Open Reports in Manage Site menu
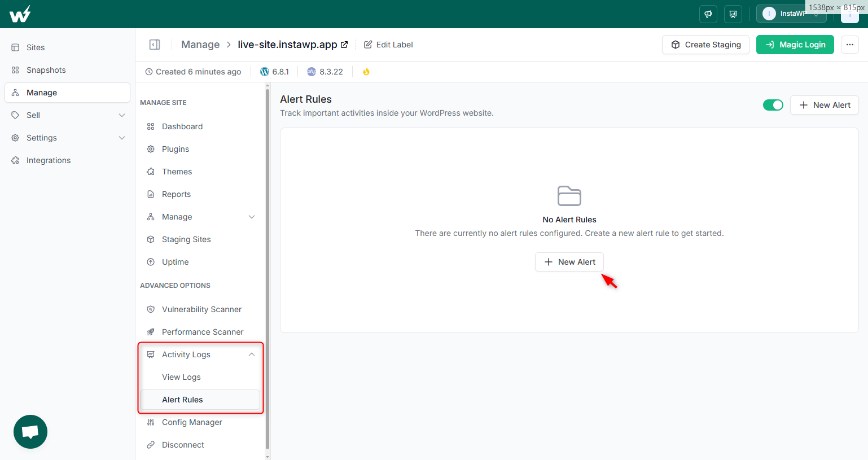 click(x=200, y=194)
